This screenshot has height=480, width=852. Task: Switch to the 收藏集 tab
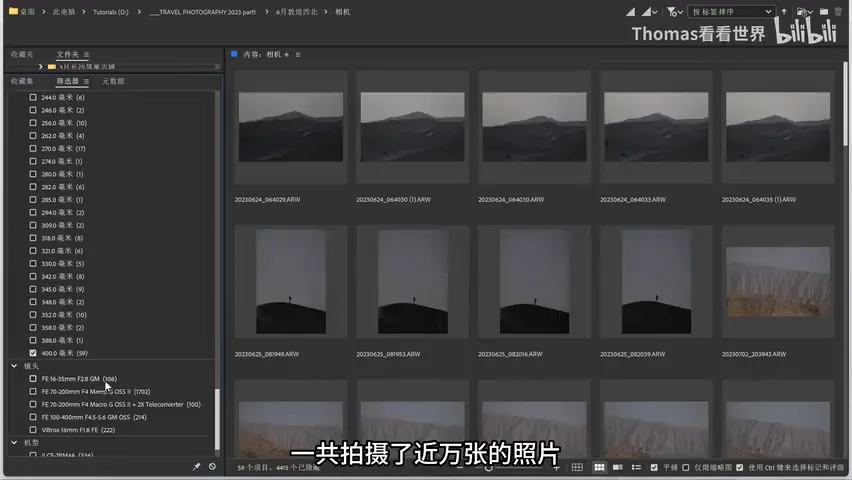click(22, 81)
